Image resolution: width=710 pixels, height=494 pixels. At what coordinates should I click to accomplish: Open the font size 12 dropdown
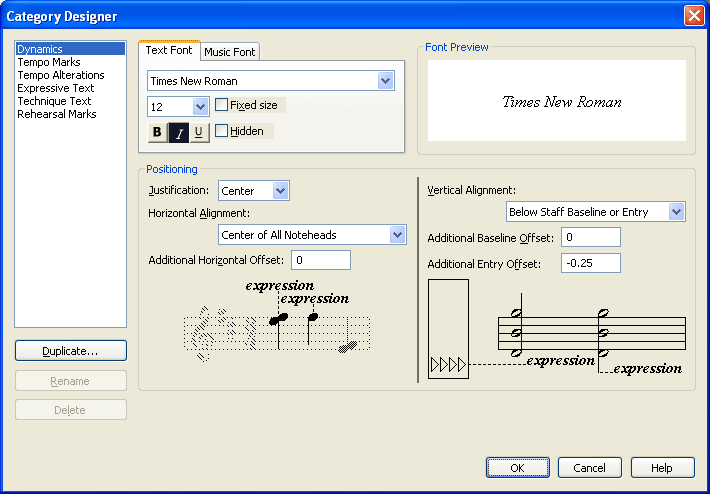click(200, 106)
